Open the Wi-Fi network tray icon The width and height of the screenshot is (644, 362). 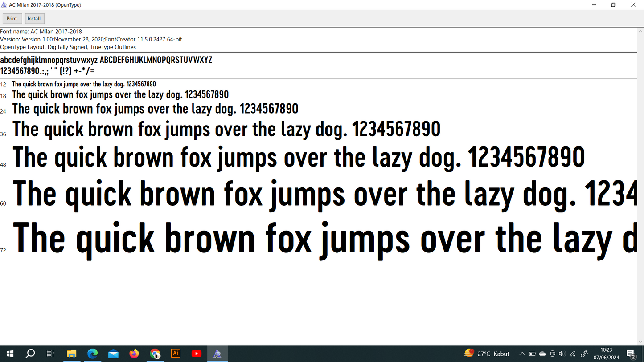[x=573, y=354]
